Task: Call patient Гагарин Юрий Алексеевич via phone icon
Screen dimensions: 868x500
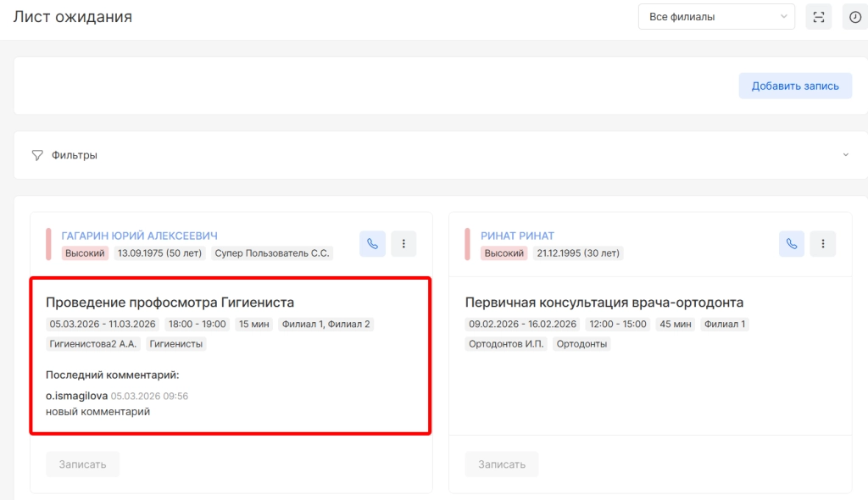Action: click(372, 244)
